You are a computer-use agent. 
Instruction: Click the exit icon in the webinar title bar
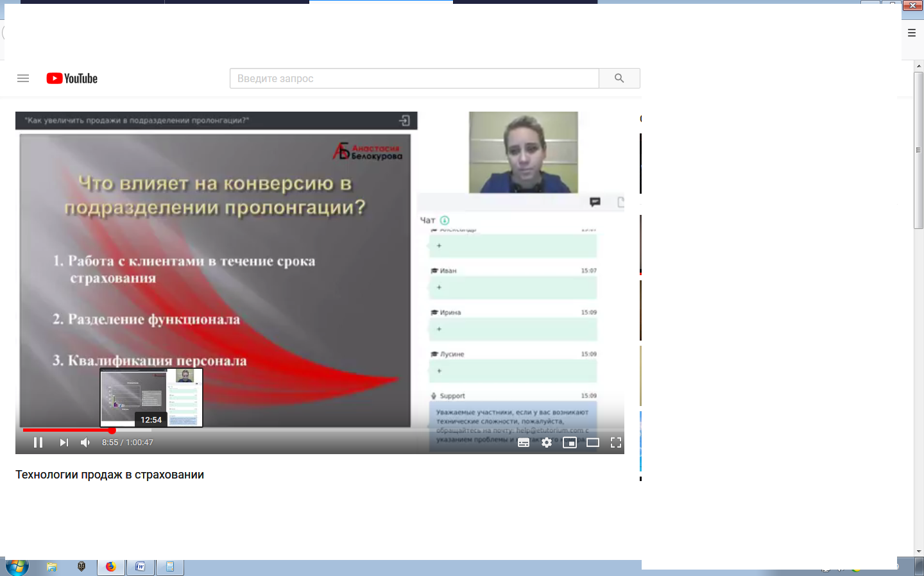tap(404, 121)
